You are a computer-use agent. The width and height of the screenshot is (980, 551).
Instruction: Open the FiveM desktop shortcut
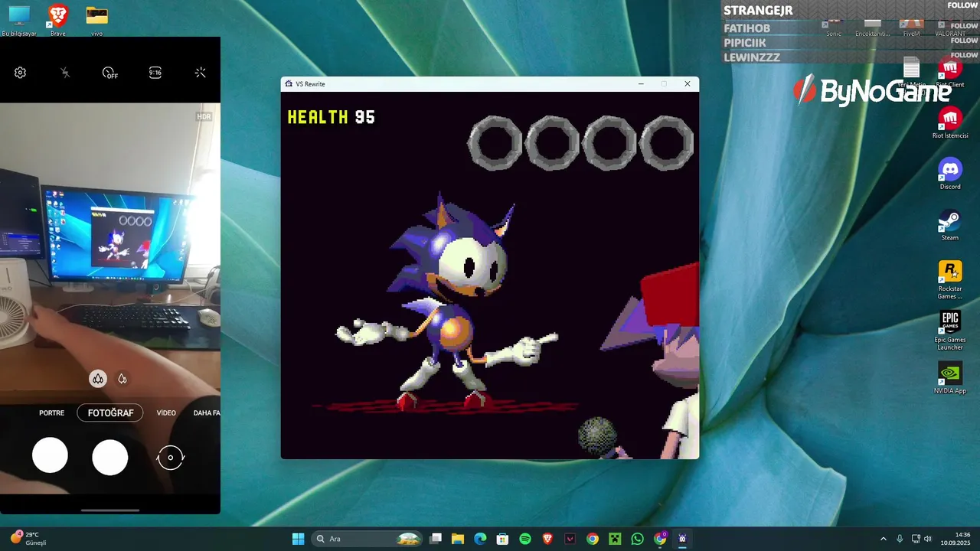tap(911, 28)
